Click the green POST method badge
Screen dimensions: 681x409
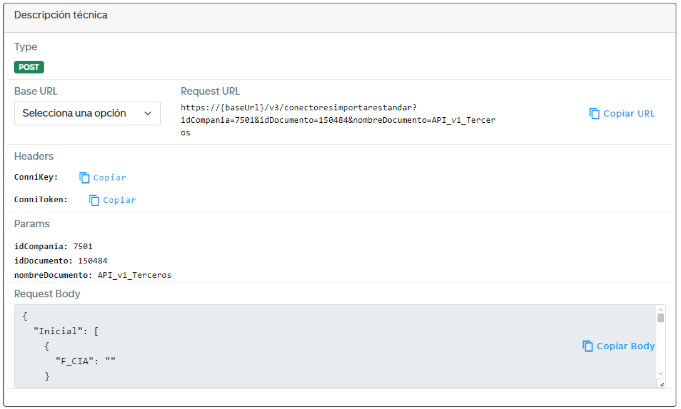click(x=29, y=67)
